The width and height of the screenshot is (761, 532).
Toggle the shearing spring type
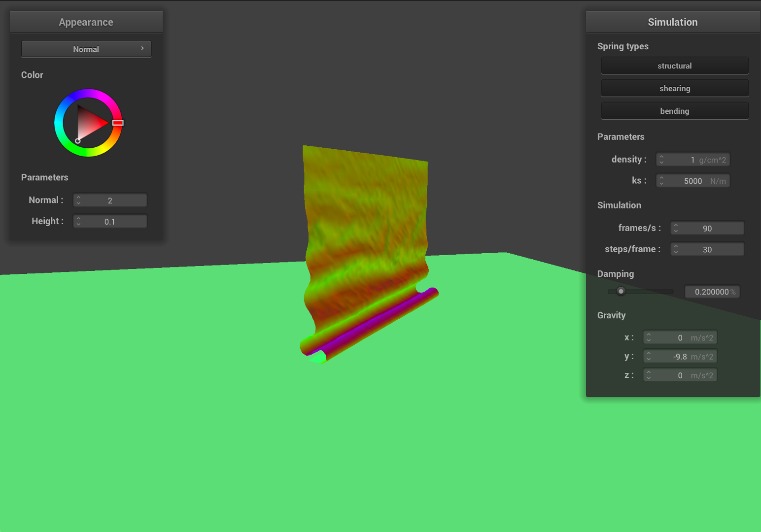point(674,89)
